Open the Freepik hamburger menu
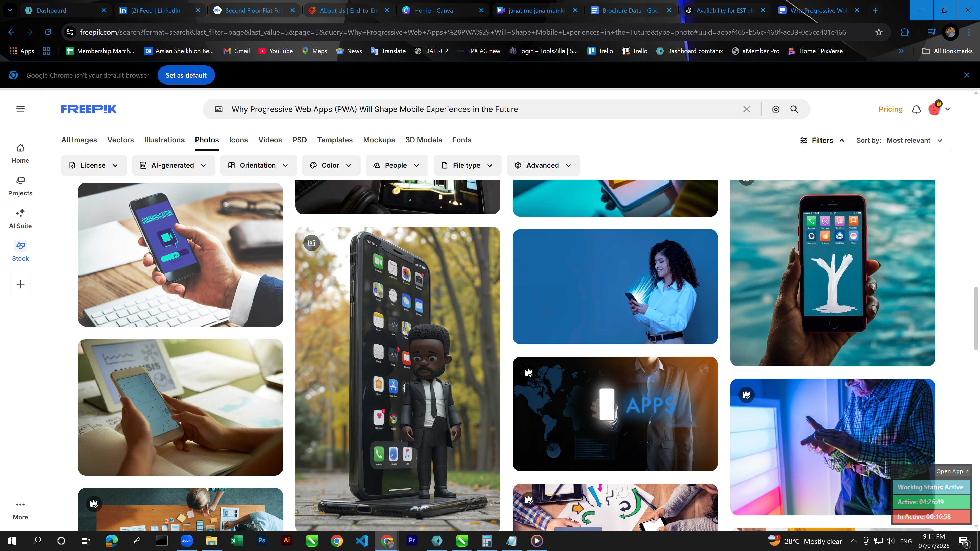The image size is (980, 551). click(20, 109)
